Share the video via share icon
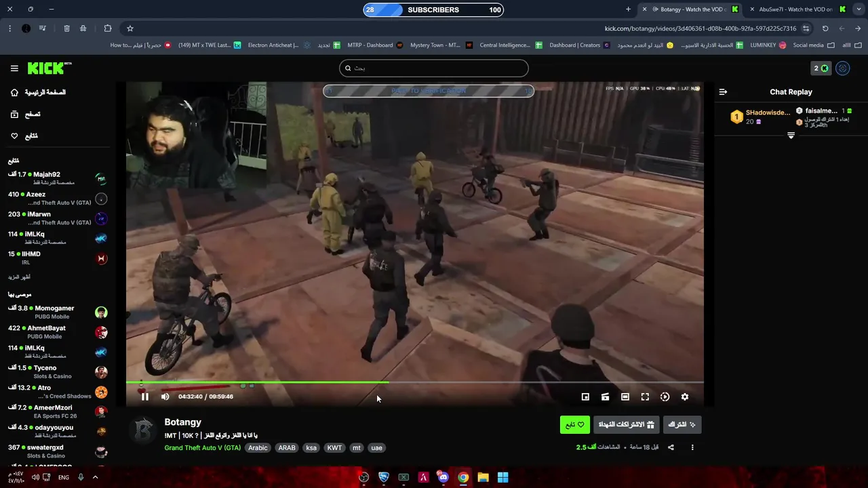 (671, 447)
